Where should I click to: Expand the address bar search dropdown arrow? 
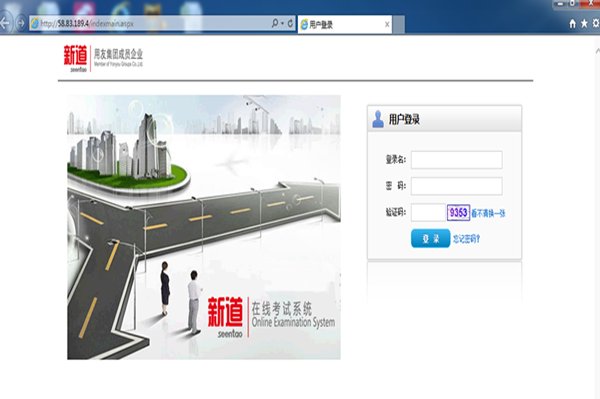(282, 23)
